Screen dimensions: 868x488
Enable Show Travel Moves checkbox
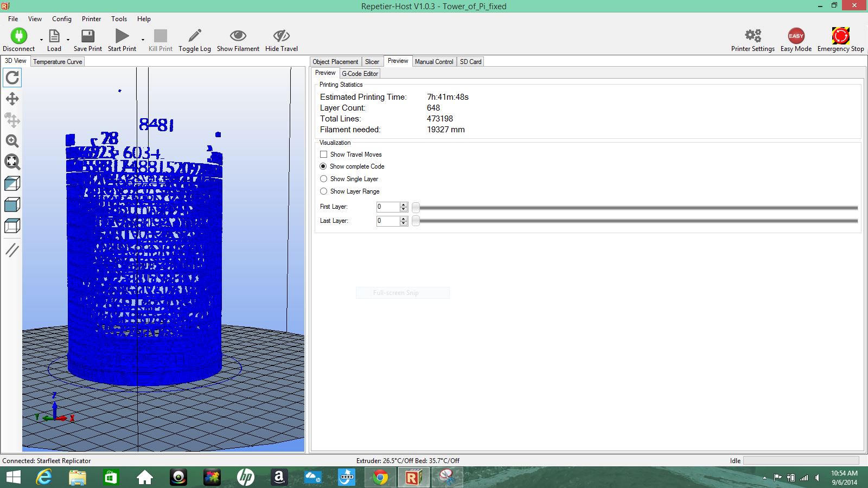pos(324,155)
